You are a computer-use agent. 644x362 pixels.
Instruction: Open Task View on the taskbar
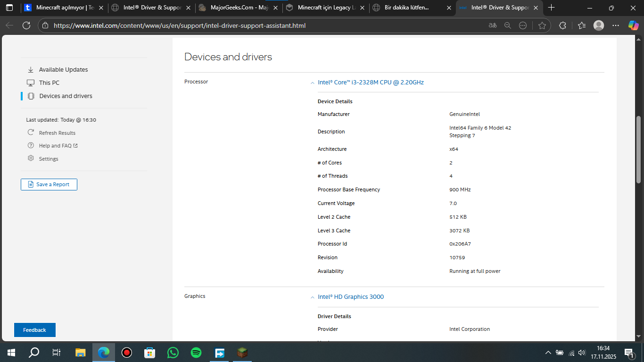coord(57,353)
